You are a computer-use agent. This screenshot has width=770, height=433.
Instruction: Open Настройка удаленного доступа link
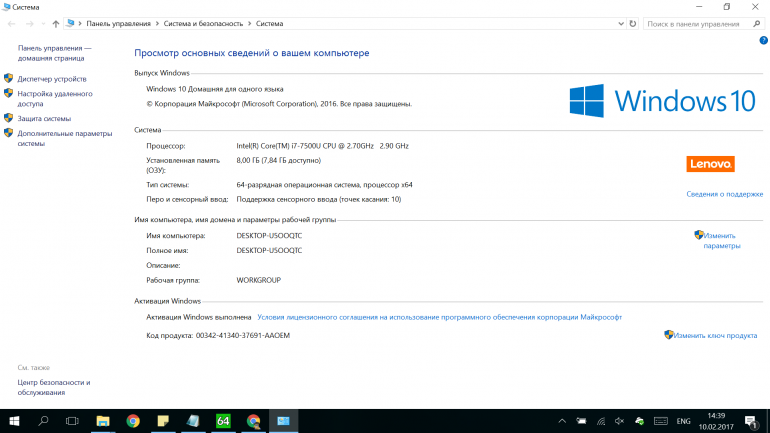pyautogui.click(x=55, y=99)
